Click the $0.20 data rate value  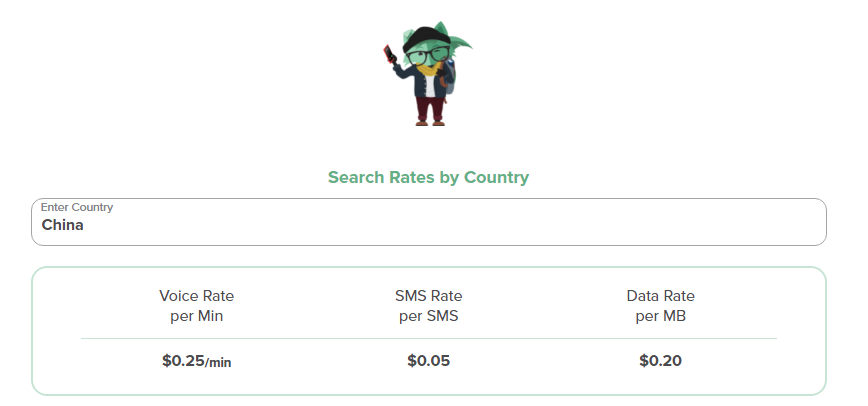pos(660,361)
